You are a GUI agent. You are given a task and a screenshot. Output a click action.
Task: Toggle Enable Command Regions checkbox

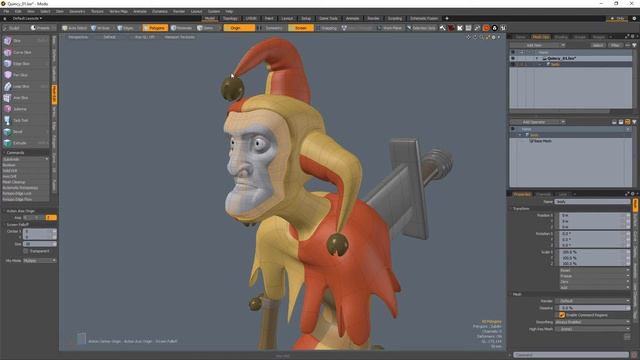pos(562,315)
